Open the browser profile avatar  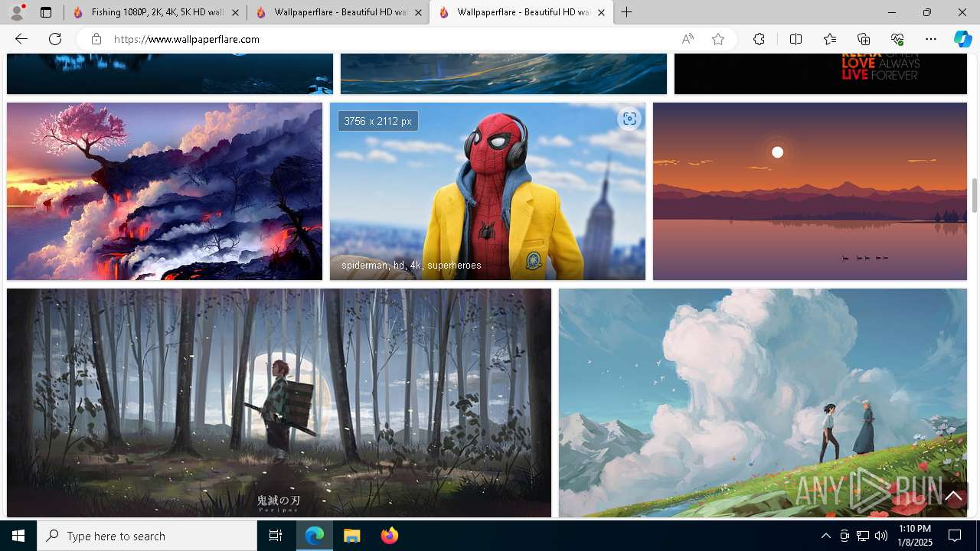pyautogui.click(x=16, y=12)
